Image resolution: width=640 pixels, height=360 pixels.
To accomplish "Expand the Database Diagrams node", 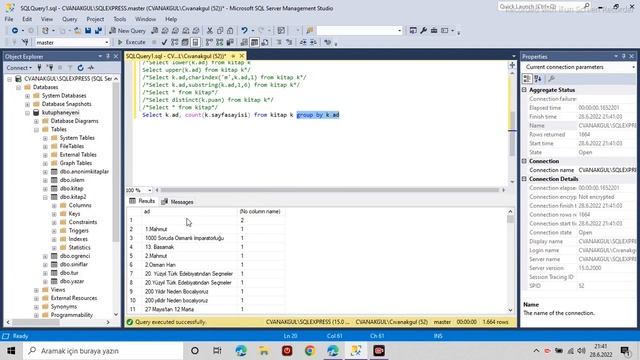I will click(x=36, y=121).
